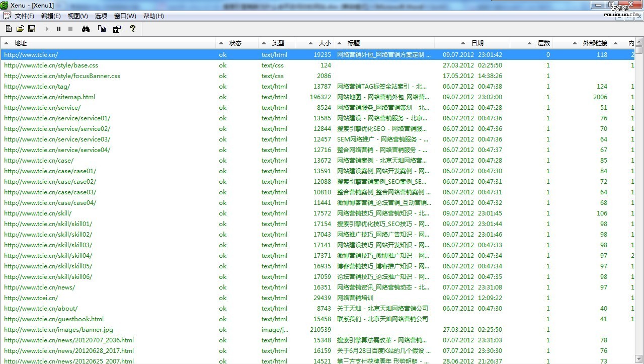
Task: Select the guestbook.html URL row
Action: pyautogui.click(x=54, y=319)
